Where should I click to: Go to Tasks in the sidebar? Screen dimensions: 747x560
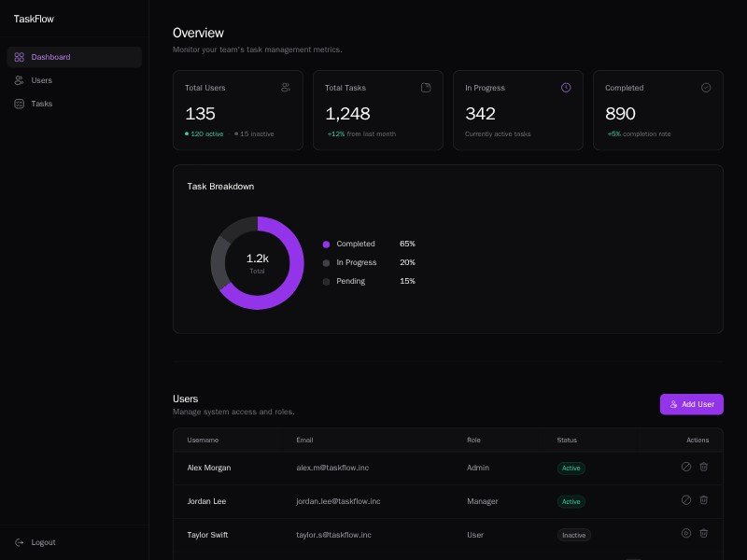(41, 104)
